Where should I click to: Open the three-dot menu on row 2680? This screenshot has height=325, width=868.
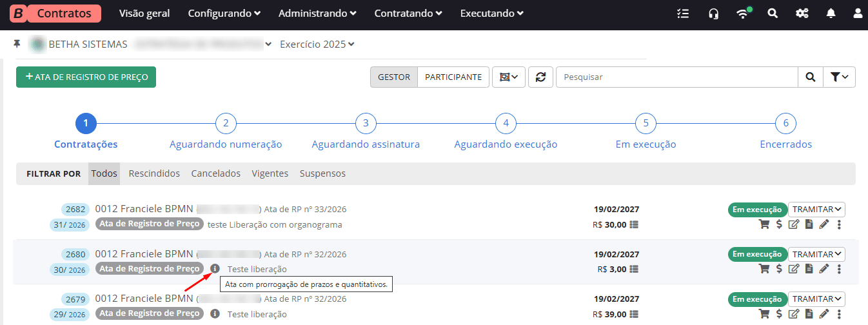839,269
